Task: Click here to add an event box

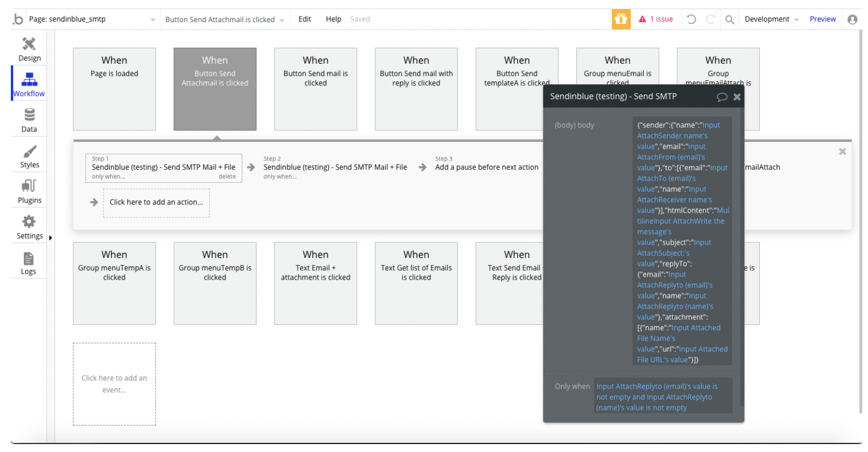Action: point(114,384)
